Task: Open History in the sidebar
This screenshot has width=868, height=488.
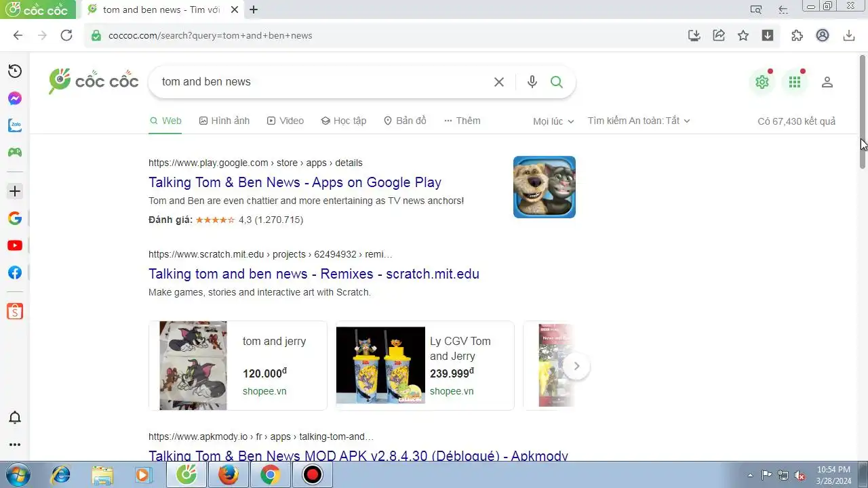Action: coord(14,71)
